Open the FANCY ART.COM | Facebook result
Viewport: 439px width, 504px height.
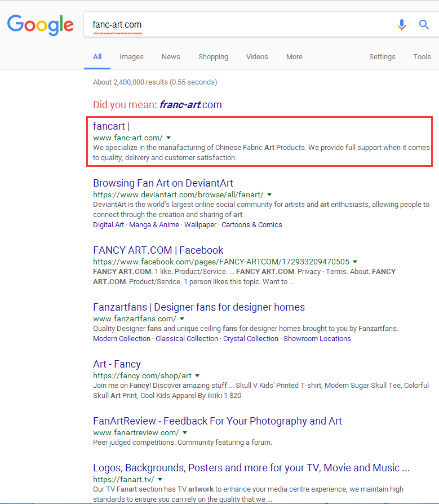coord(158,250)
